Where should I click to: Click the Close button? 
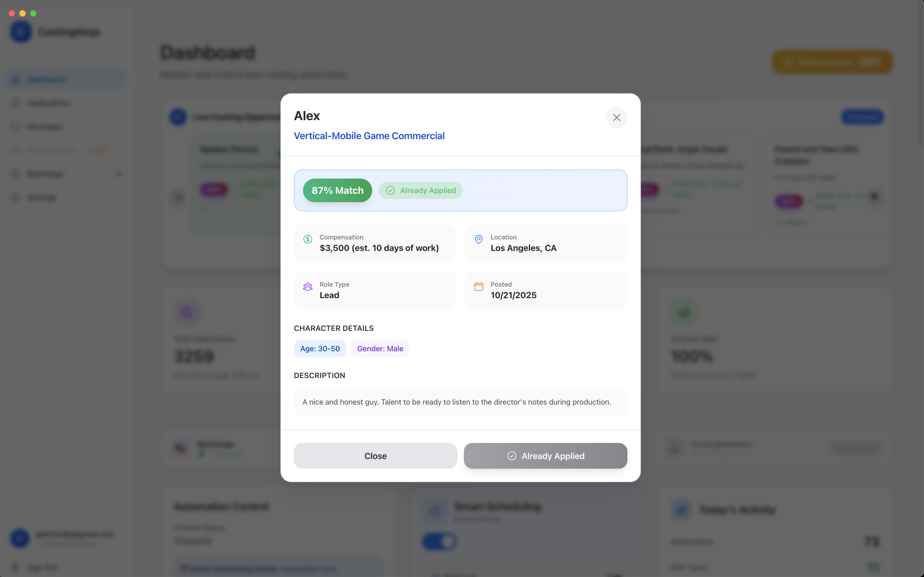pyautogui.click(x=375, y=456)
